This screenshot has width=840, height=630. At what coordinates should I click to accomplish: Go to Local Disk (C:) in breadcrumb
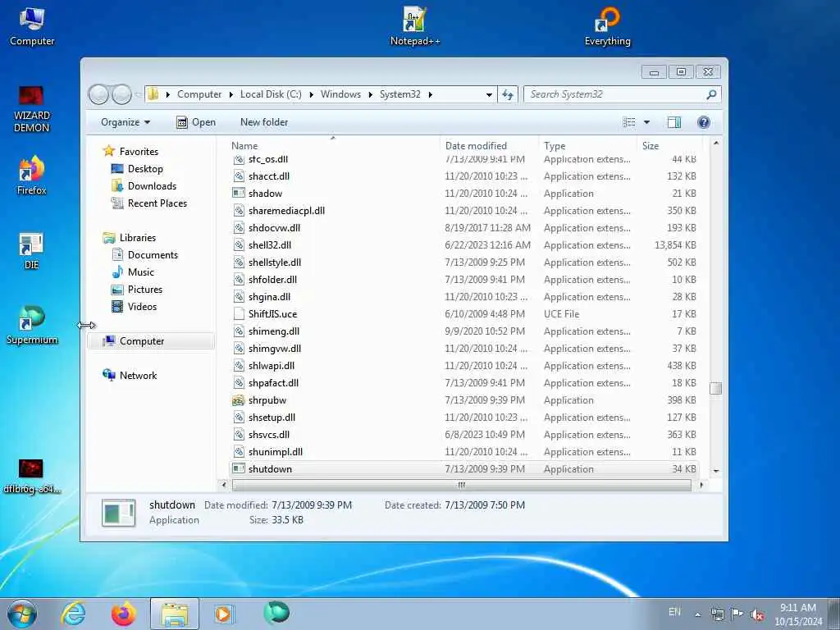coord(271,94)
